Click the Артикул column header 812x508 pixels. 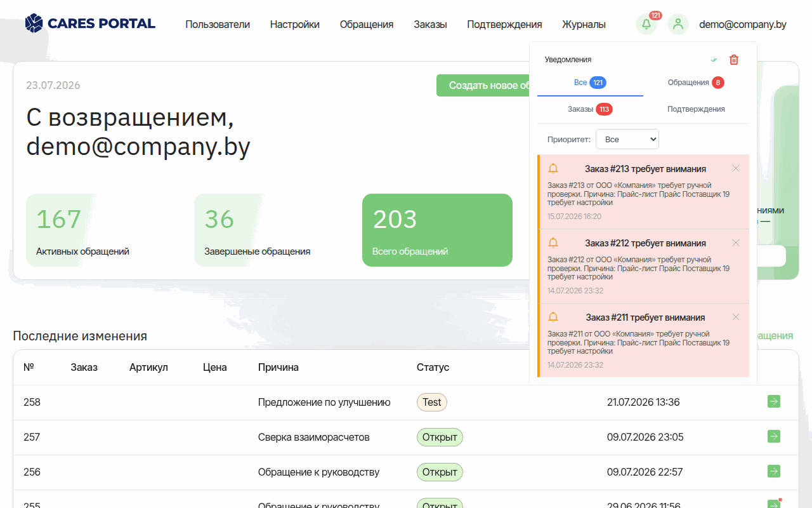148,367
